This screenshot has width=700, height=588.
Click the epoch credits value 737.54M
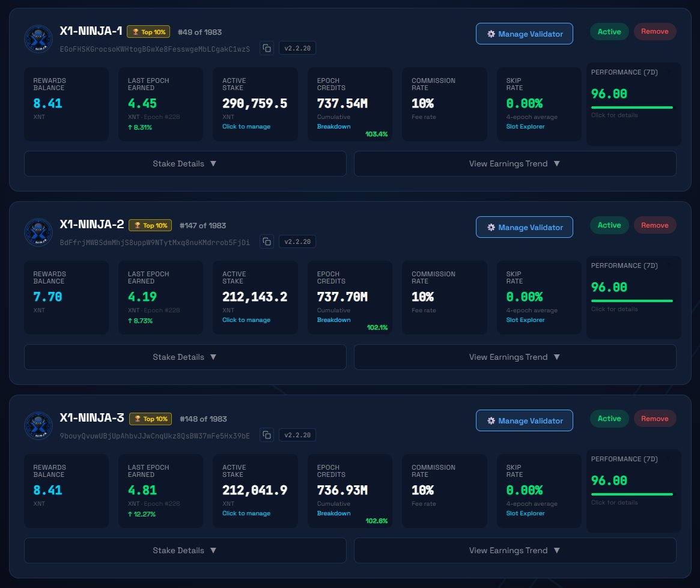pyautogui.click(x=342, y=103)
